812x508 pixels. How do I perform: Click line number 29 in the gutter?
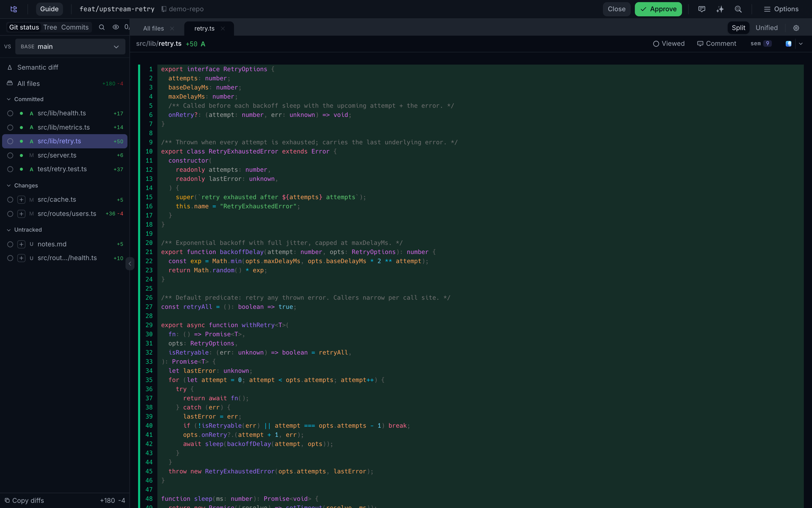click(149, 325)
